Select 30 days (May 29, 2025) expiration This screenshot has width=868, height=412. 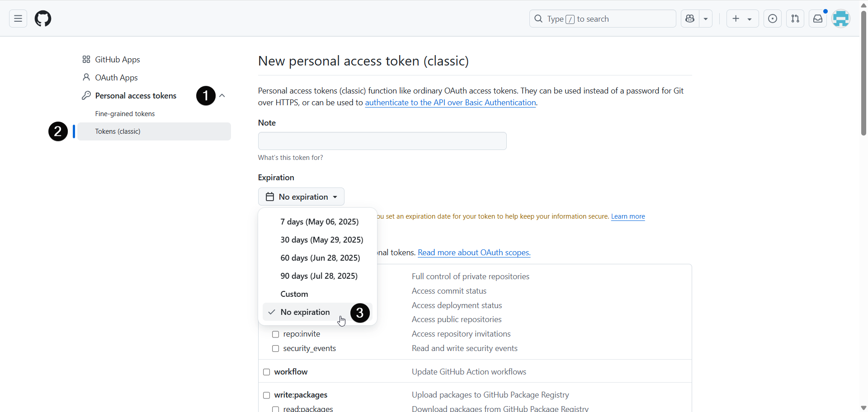click(x=321, y=239)
